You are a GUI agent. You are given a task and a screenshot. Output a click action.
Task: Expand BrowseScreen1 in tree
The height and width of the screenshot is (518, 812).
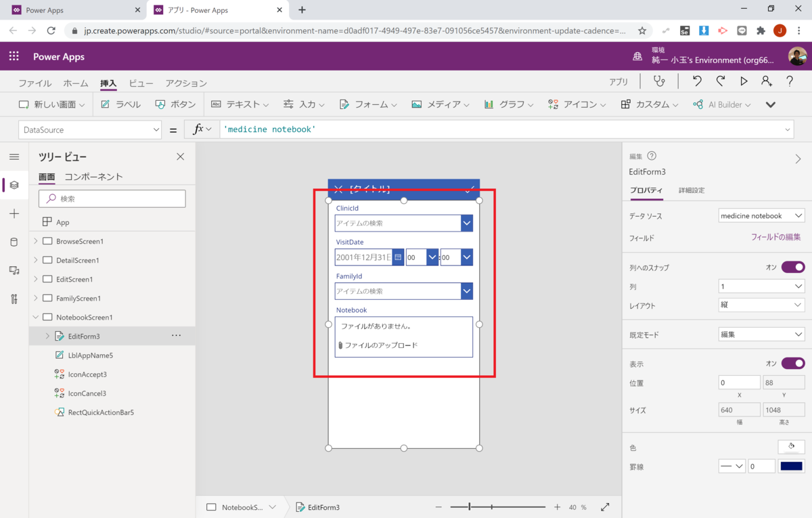click(x=36, y=241)
